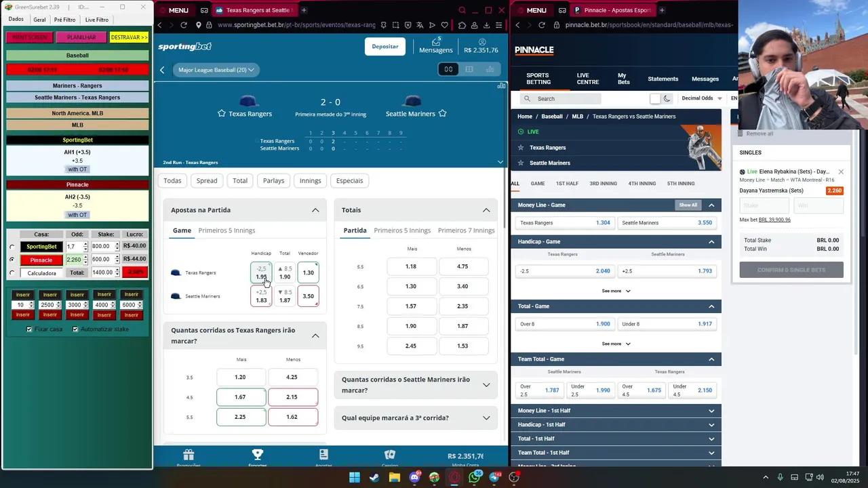The height and width of the screenshot is (488, 868).
Task: Open extensions cube icon in Sportingbet browser
Action: (462, 25)
